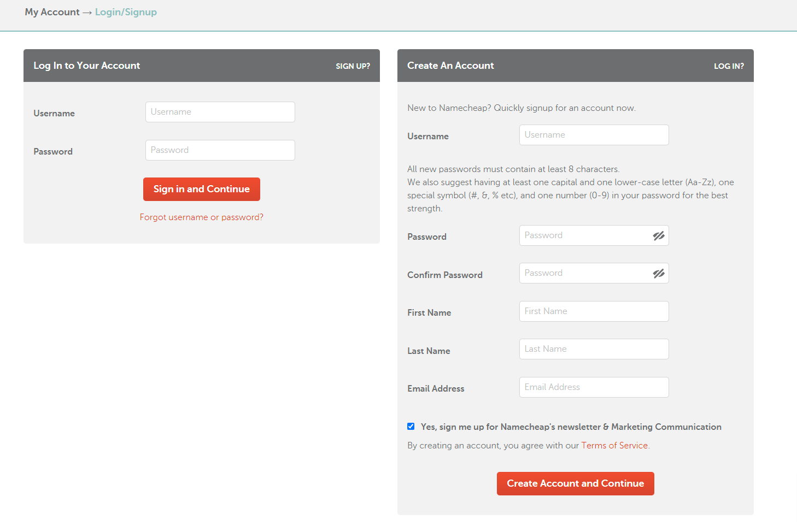
Task: Focus the login Password field
Action: 220,150
